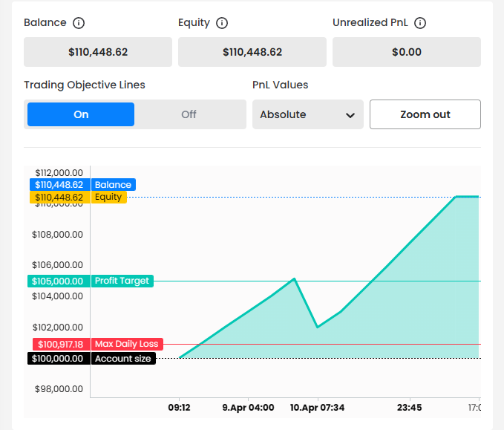Click the black Account size label

click(122, 359)
